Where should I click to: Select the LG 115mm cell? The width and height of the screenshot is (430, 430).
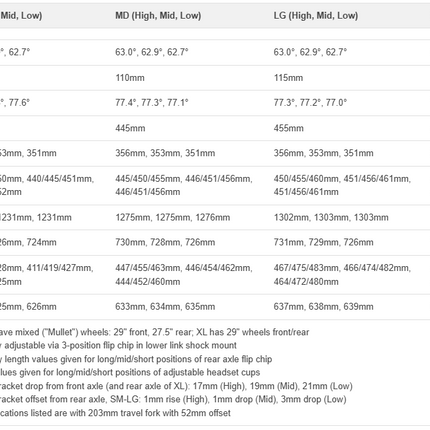click(x=288, y=78)
